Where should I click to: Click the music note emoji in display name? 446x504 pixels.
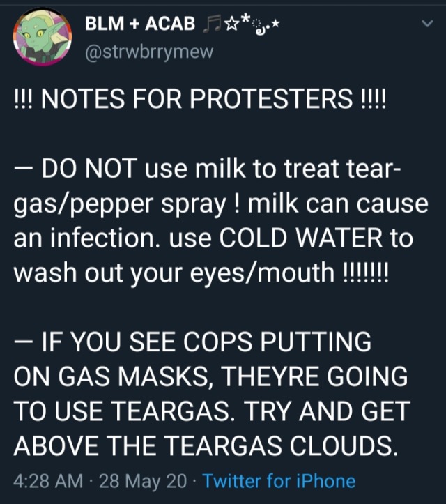click(212, 24)
